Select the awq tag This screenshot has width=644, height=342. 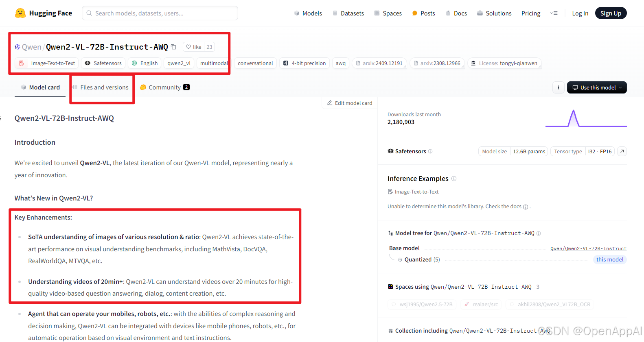click(341, 63)
